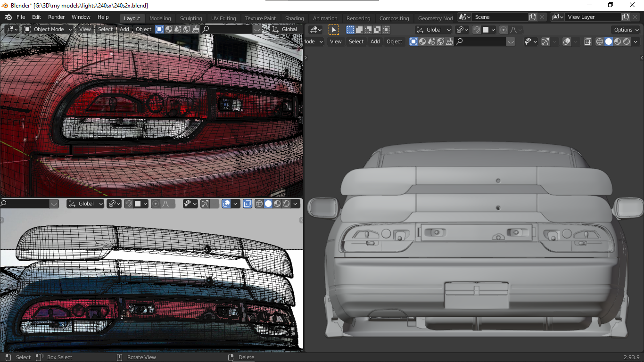Open Object Mode dropdown in top-left viewport
Screen dimensions: 644x362
[x=48, y=29]
